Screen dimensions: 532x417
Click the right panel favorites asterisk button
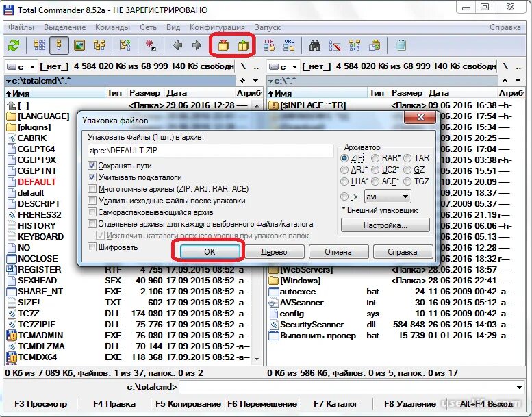click(505, 81)
